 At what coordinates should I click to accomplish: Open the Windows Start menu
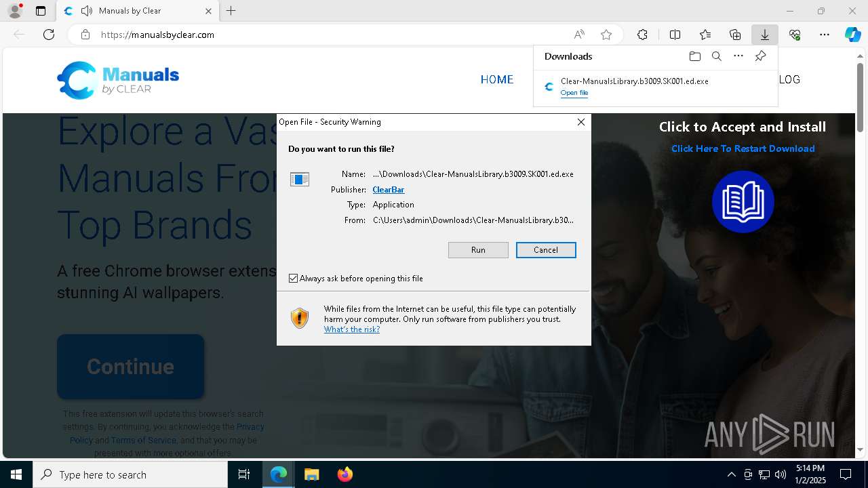[x=16, y=474]
